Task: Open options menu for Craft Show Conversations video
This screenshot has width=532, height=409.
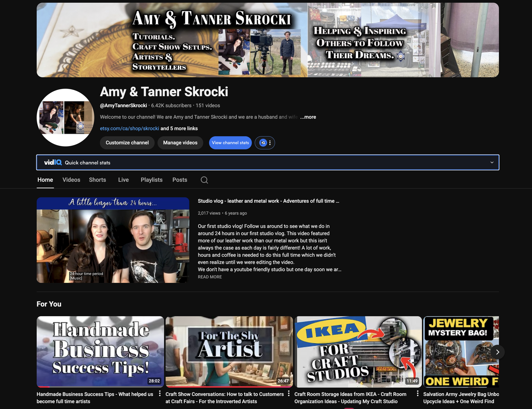Action: tap(289, 393)
